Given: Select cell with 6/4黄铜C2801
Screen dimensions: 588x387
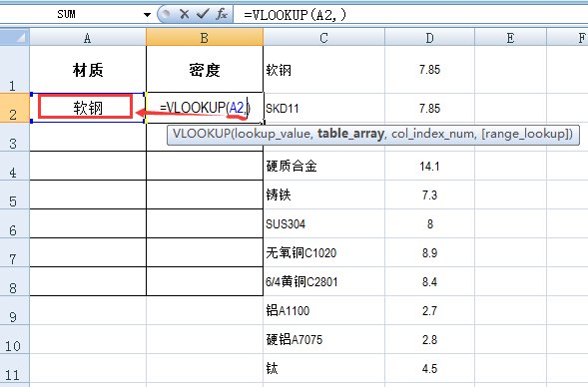Looking at the screenshot, I should (324, 281).
